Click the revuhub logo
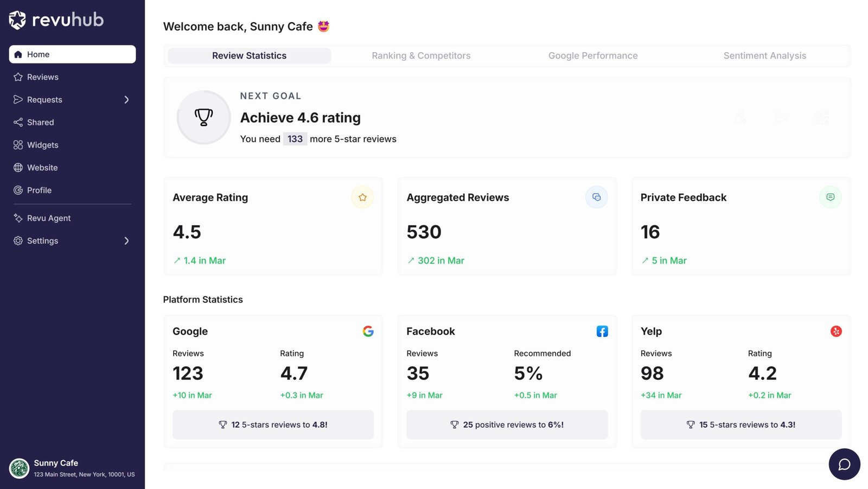Screen dimensions: 868x489 [56, 20]
